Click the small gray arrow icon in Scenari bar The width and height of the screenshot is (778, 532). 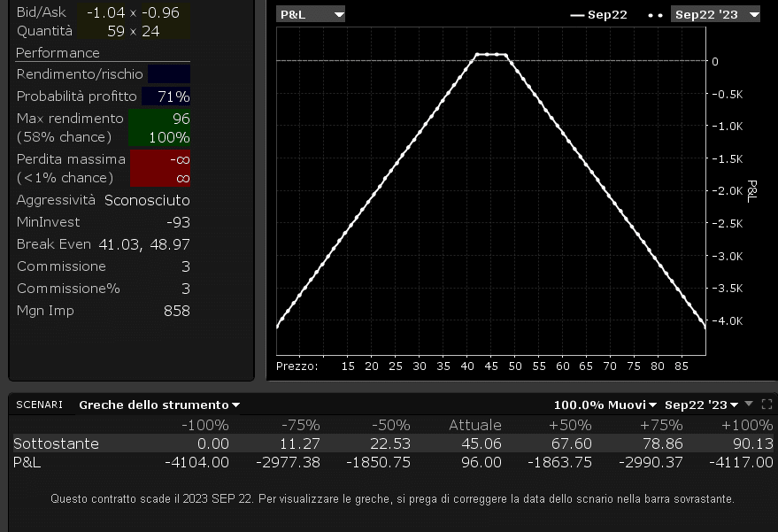747,405
